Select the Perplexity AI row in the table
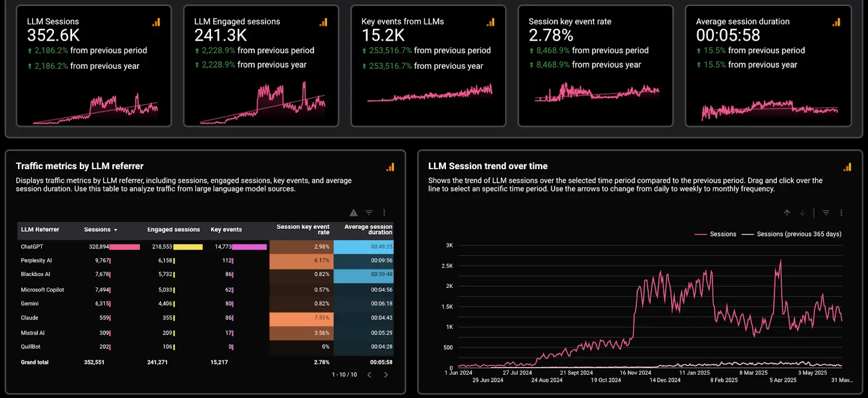Screen dimensions: 868x398 coord(36,261)
